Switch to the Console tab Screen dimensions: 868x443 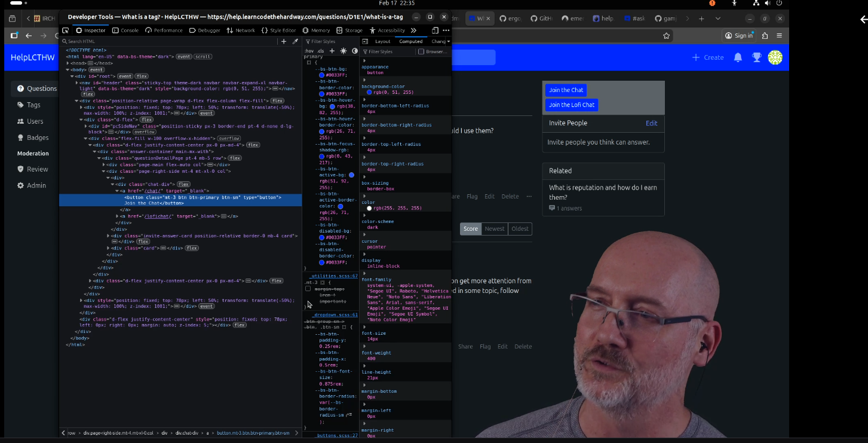(125, 30)
